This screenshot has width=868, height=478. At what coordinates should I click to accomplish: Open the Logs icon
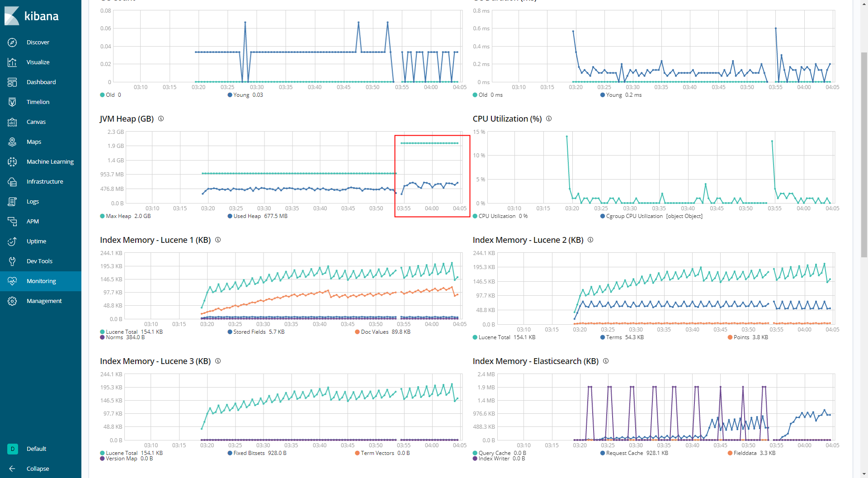click(12, 201)
